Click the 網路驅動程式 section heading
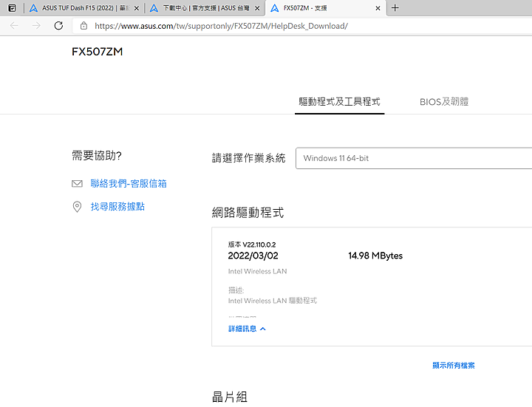This screenshot has width=532, height=407. (x=248, y=213)
